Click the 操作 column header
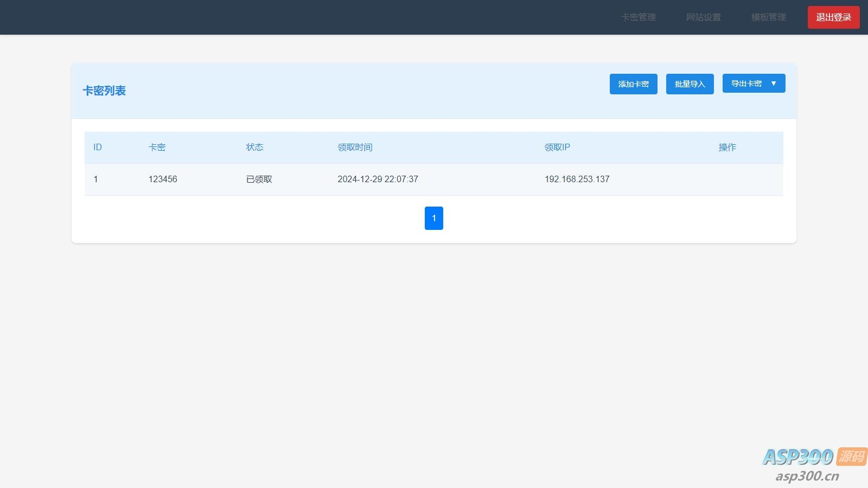 (727, 147)
